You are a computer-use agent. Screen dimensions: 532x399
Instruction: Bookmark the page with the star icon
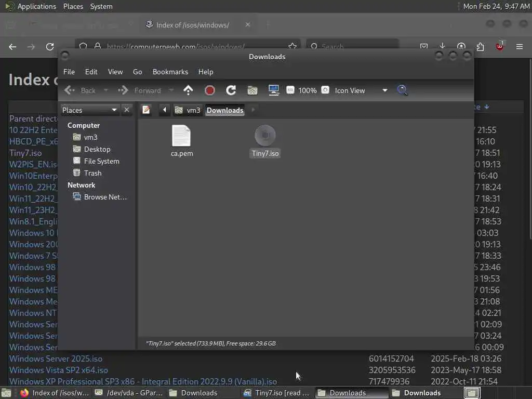point(292,46)
